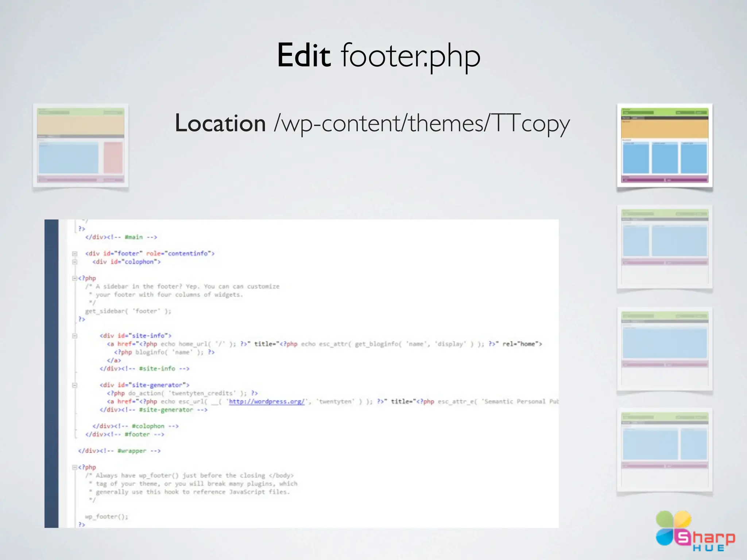The width and height of the screenshot is (747, 560).
Task: Select the highlighted three-column layout thumbnail
Action: 665,145
